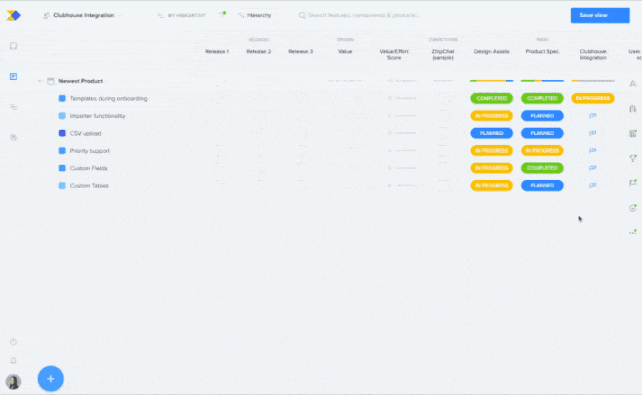Select the ZhipChat (sample) column header
642x395 pixels.
click(443, 54)
